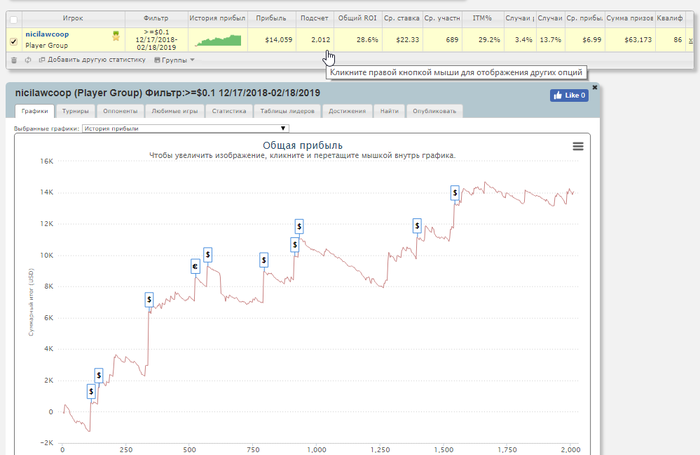This screenshot has height=455, width=700.
Task: Click the Player Group label under nicilawcoop
Action: (46, 46)
